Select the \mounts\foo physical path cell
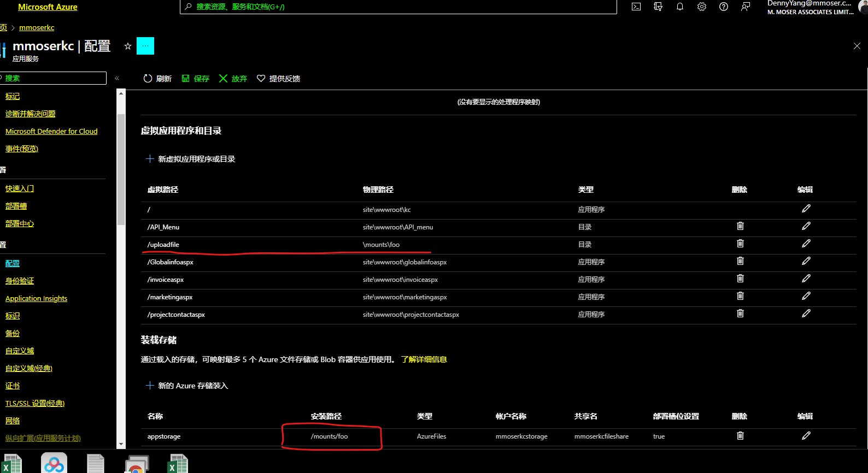The width and height of the screenshot is (868, 473). (381, 244)
